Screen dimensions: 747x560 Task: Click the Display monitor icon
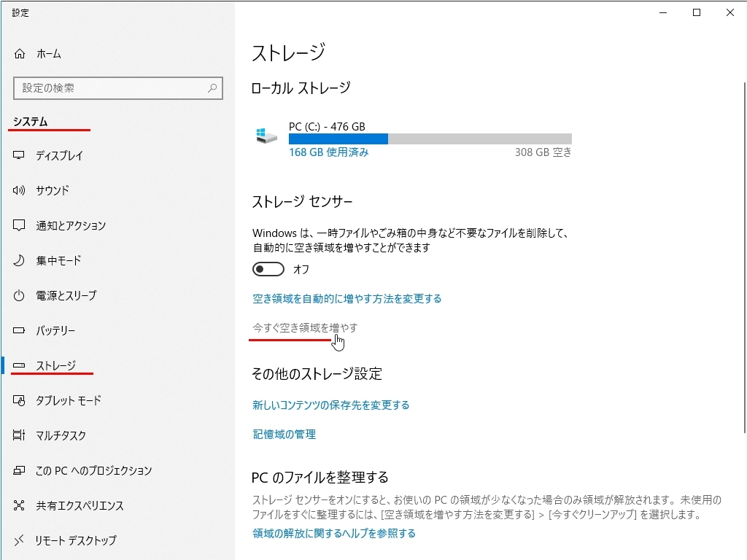point(20,155)
